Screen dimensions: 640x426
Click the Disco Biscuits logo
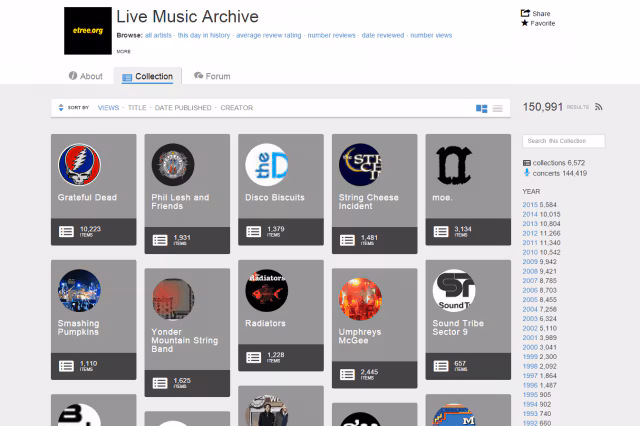pos(267,164)
